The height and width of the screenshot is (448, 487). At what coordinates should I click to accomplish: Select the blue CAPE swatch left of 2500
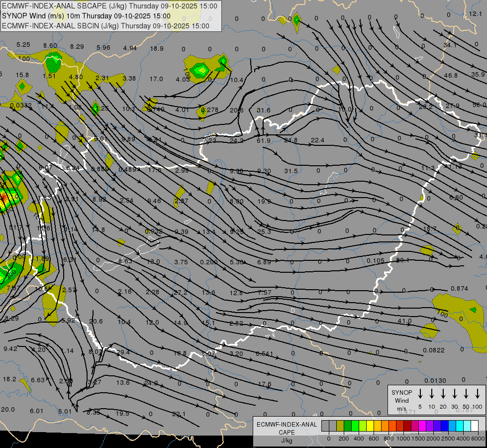click(x=445, y=426)
